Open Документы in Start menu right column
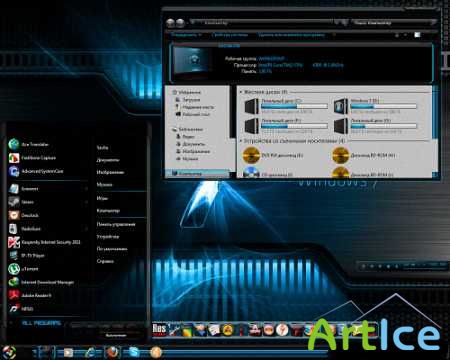 tap(108, 160)
